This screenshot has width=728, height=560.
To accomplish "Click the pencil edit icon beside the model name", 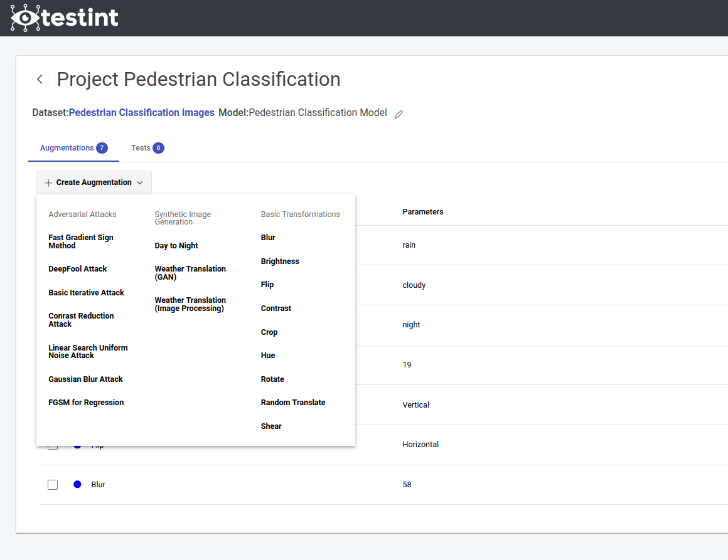I will (x=399, y=114).
